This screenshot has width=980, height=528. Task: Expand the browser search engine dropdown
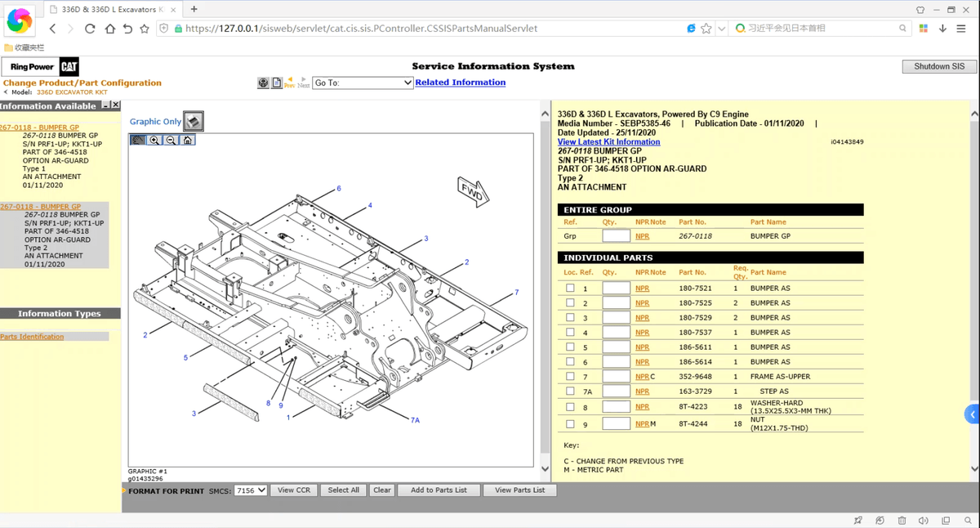click(x=740, y=29)
